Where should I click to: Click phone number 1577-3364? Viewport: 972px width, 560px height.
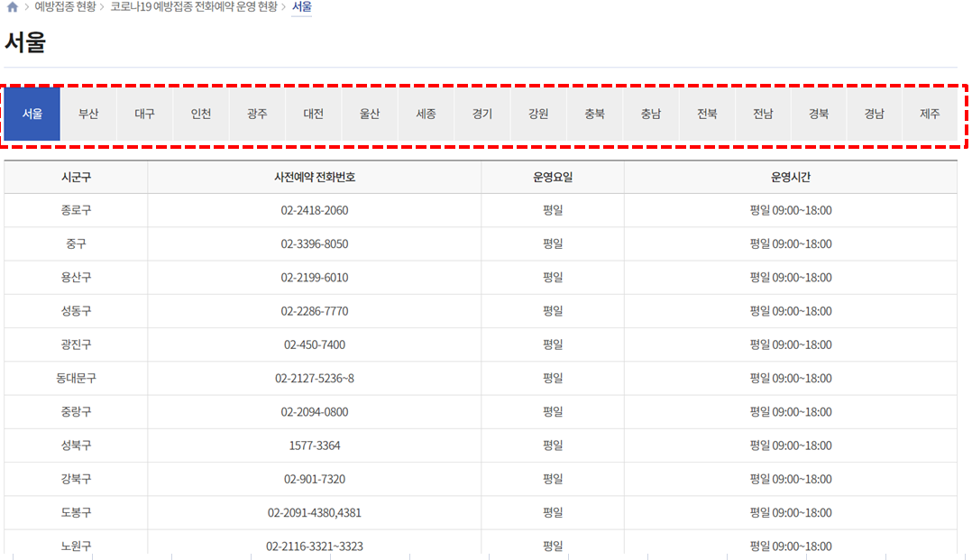[x=315, y=445]
